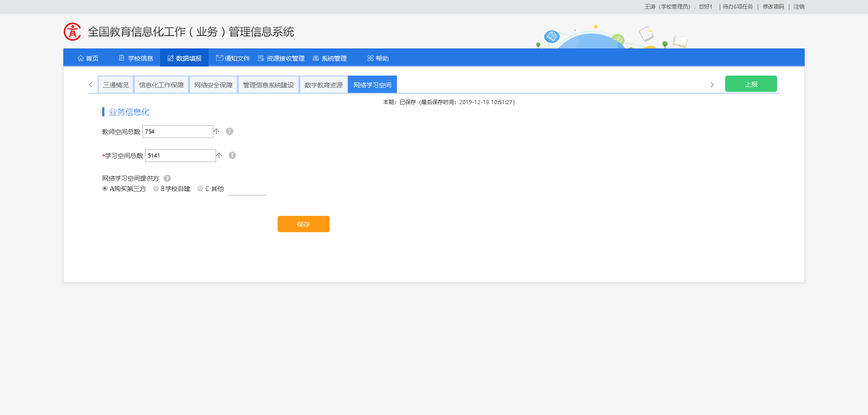Click the right arrow to scroll tabs

(712, 84)
